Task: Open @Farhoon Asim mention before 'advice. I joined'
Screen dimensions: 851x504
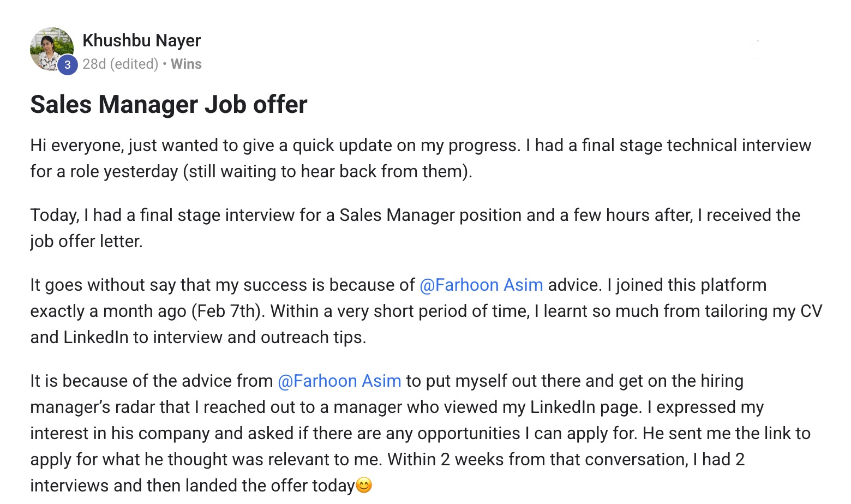Action: (x=481, y=285)
